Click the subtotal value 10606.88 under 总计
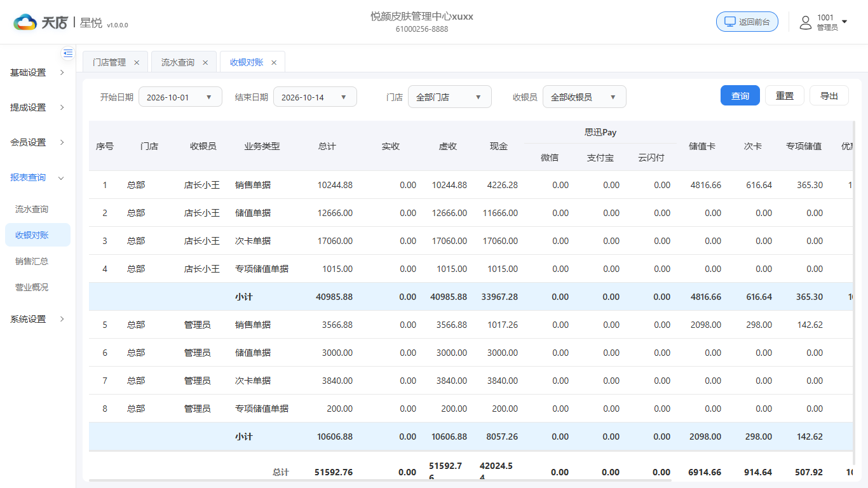This screenshot has height=488, width=868. (x=334, y=437)
